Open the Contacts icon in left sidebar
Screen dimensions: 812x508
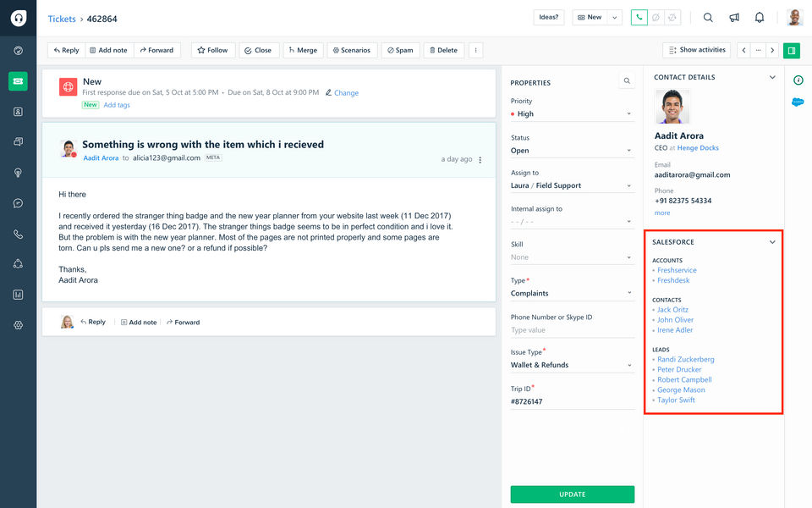(18, 112)
